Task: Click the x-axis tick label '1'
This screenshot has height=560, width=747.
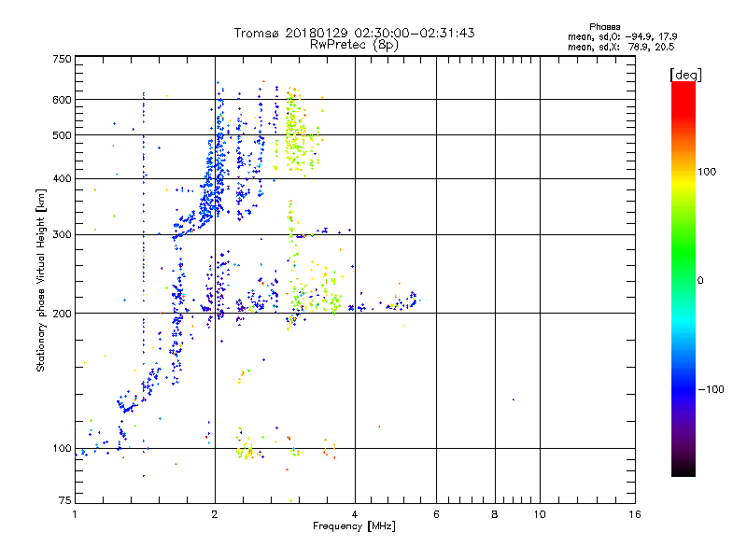Action: pos(75,514)
